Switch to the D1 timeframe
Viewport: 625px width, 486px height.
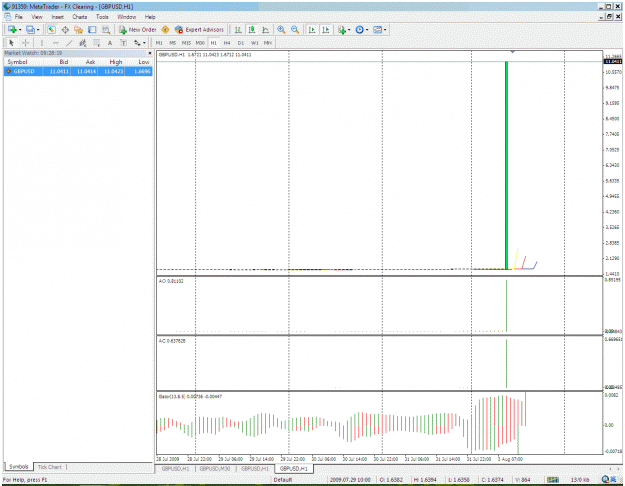[x=241, y=43]
